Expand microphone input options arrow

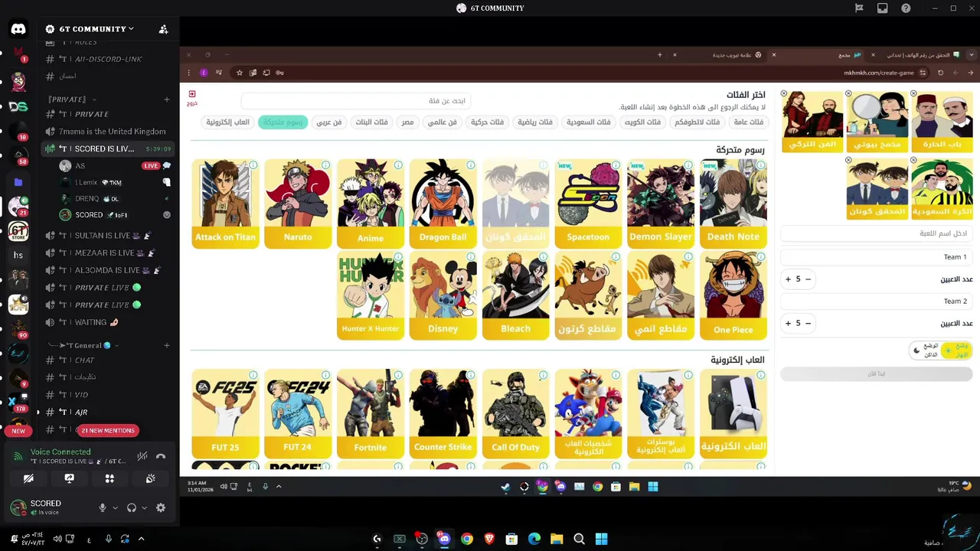click(x=115, y=507)
